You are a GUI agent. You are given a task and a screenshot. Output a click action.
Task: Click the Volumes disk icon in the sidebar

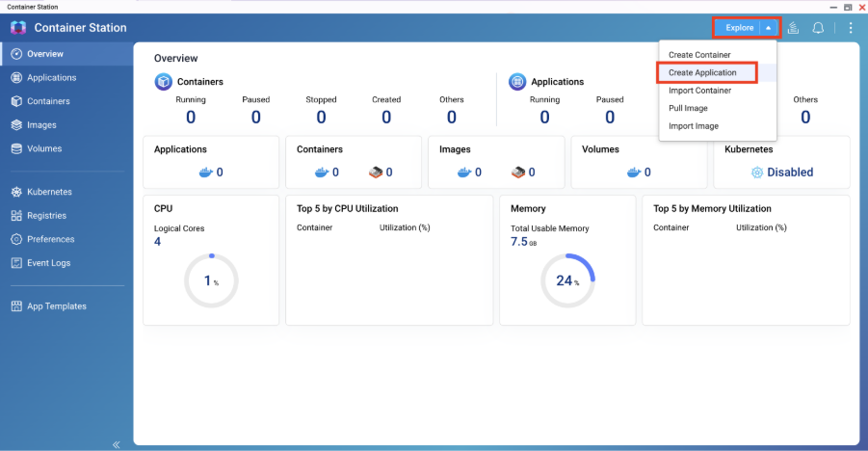click(16, 148)
